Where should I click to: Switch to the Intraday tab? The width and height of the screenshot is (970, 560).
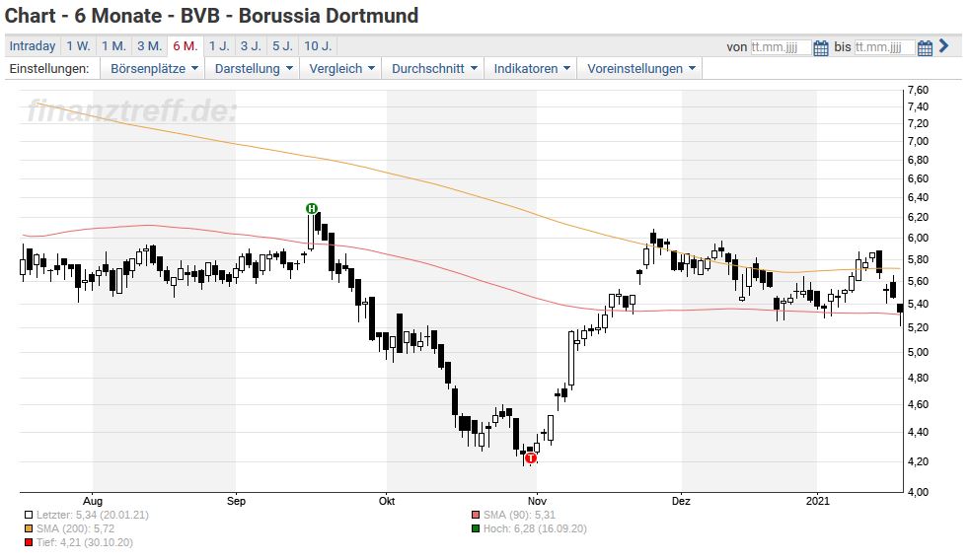[x=33, y=45]
